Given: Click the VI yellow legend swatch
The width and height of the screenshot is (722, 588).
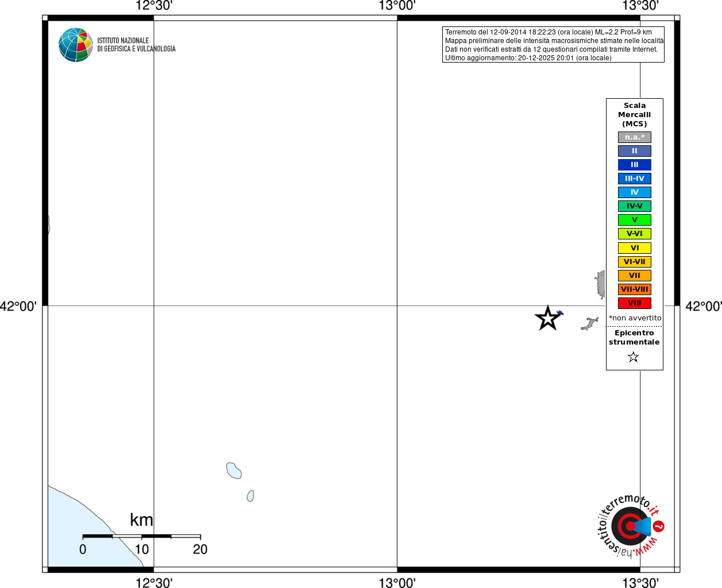Looking at the screenshot, I should (x=635, y=248).
